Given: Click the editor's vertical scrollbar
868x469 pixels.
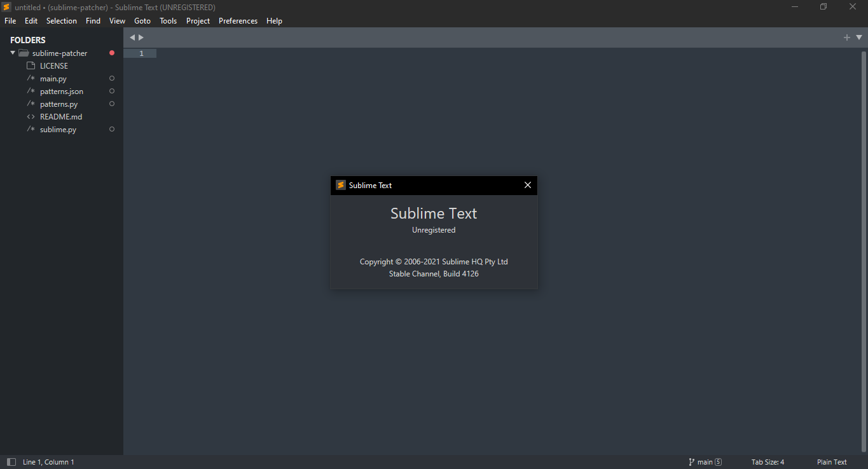Looking at the screenshot, I should click(864, 251).
